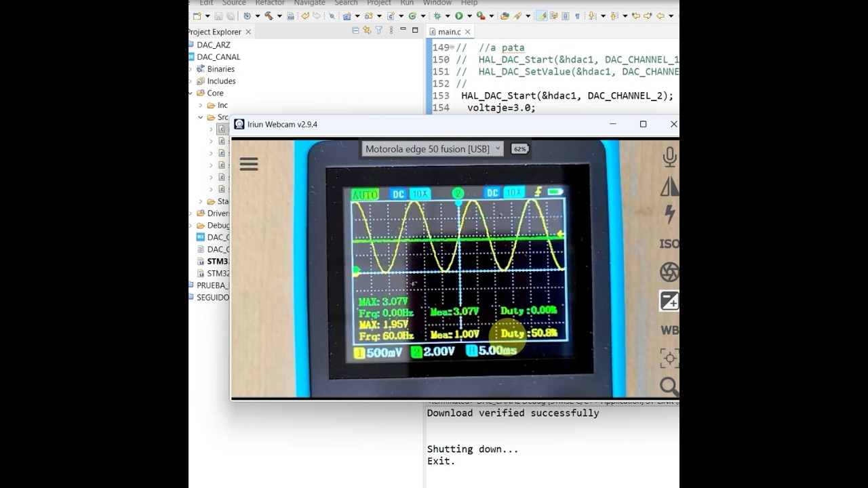Open the Navigate menu
The width and height of the screenshot is (868, 488).
pos(309,3)
